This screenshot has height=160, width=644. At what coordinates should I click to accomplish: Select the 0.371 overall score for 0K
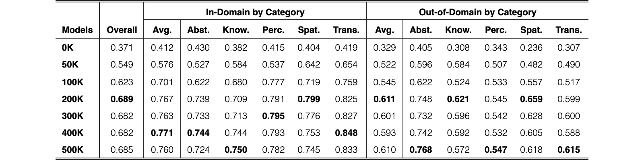pyautogui.click(x=122, y=47)
